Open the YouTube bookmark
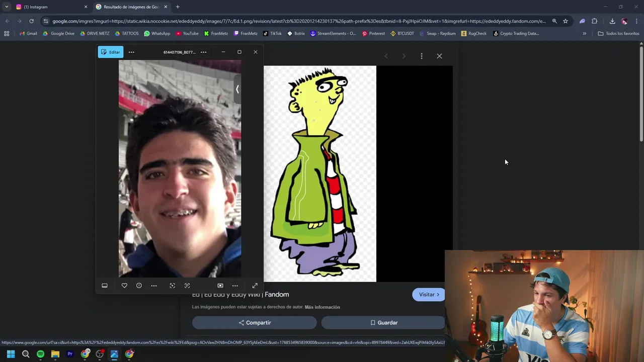644x362 pixels. [187, 34]
